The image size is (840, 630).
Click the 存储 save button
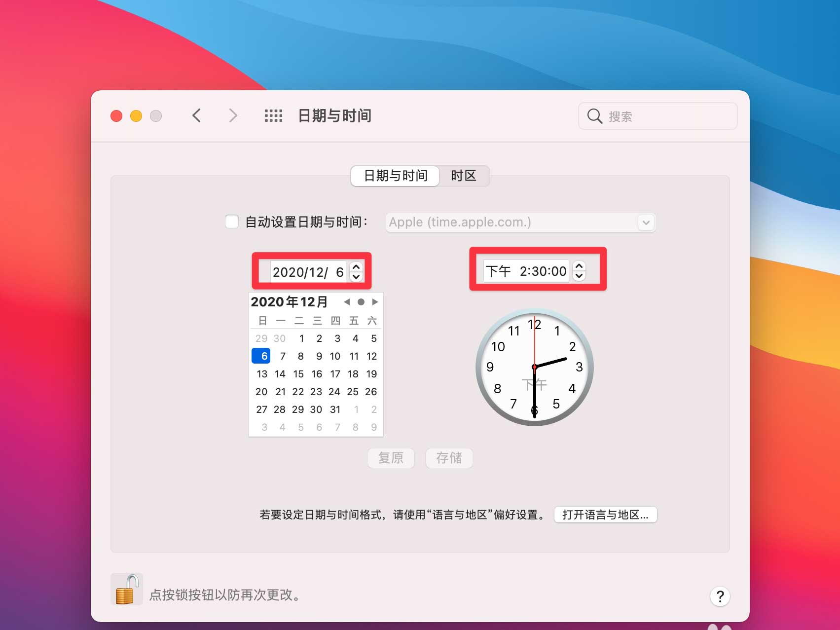(449, 458)
